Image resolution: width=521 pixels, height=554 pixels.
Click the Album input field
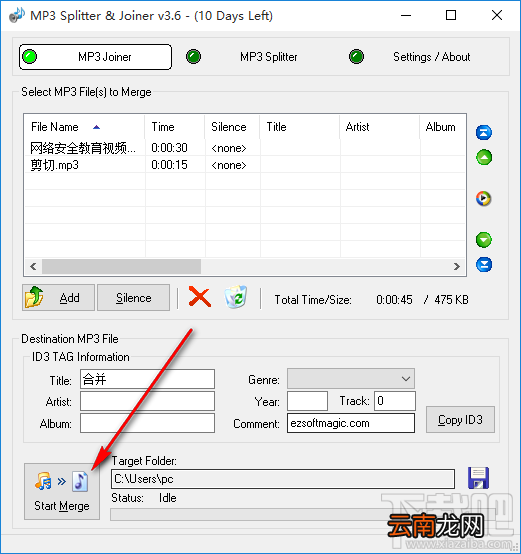147,423
